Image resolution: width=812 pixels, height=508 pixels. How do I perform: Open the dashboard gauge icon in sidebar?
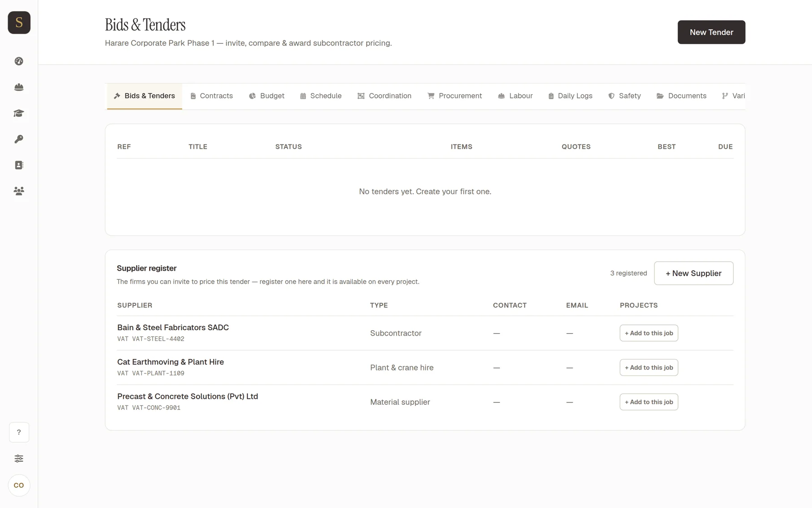click(19, 61)
